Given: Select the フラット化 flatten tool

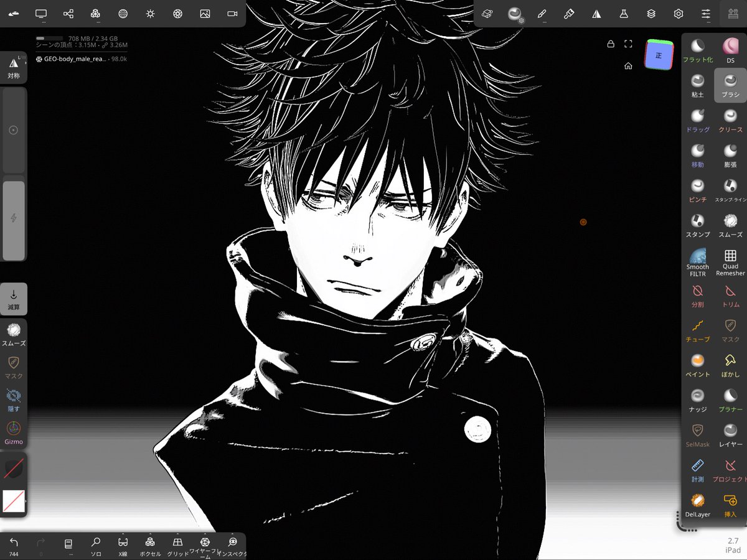Looking at the screenshot, I should point(698,50).
